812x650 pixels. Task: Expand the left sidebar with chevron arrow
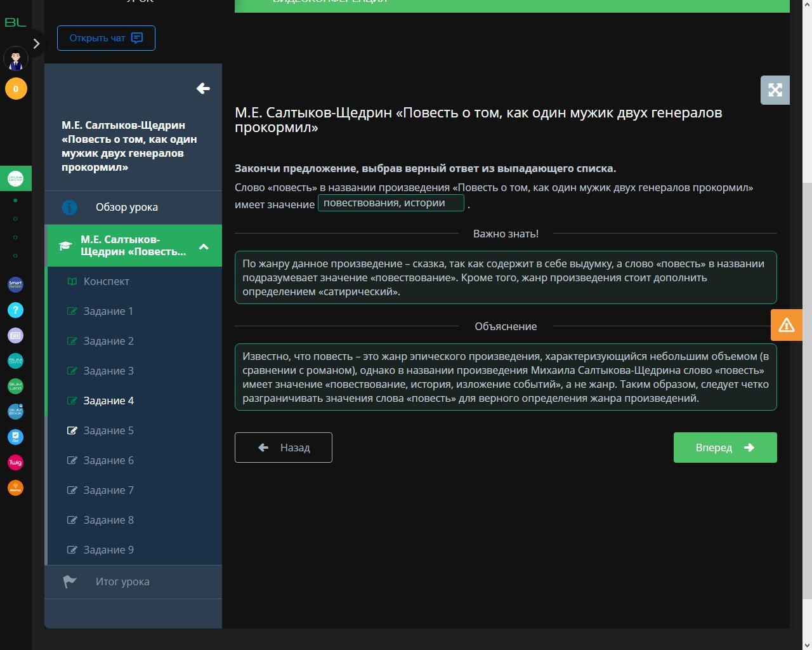(36, 44)
